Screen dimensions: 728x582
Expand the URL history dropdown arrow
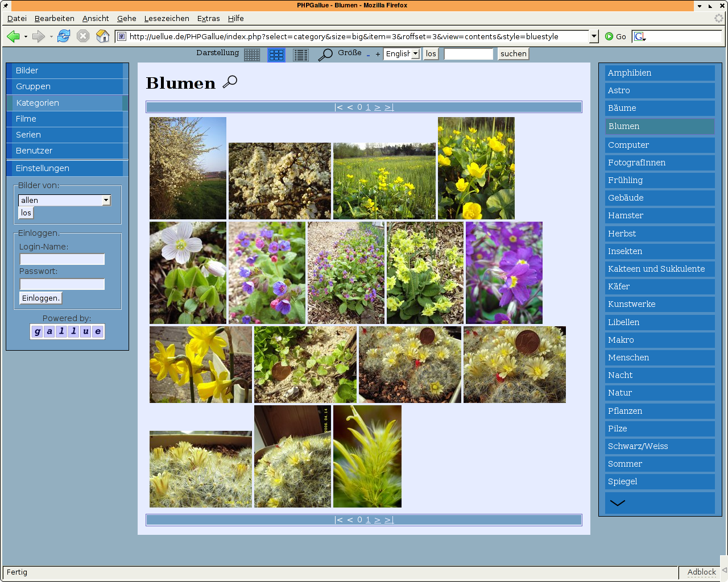(x=594, y=36)
